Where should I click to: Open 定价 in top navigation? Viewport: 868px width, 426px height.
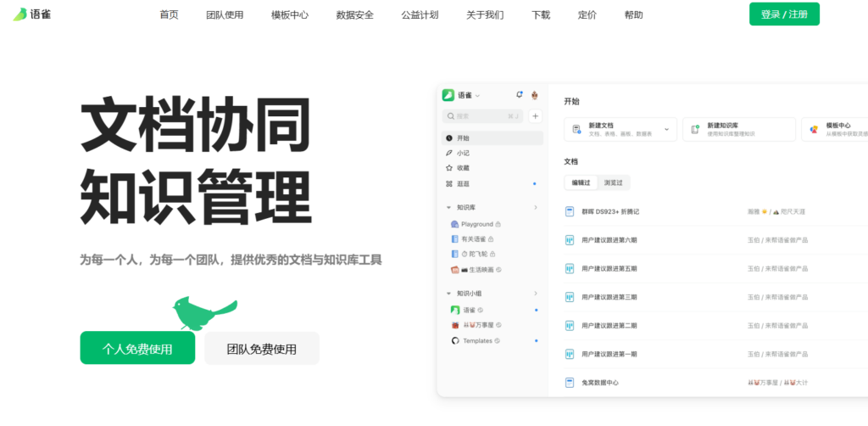tap(587, 15)
